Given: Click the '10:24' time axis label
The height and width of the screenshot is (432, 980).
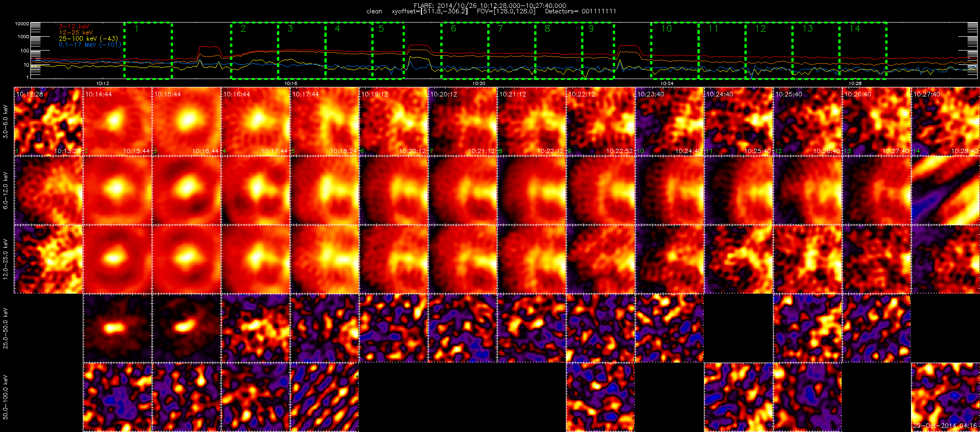Looking at the screenshot, I should [667, 84].
